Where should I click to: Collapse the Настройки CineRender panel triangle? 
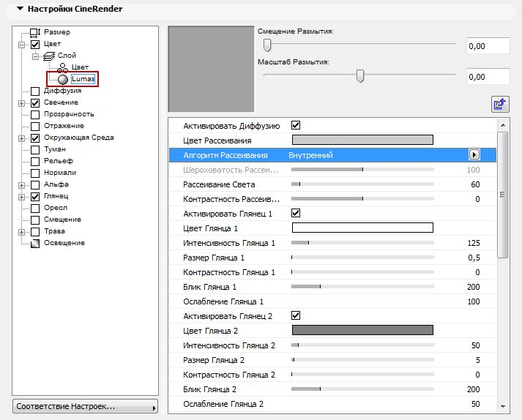point(20,9)
